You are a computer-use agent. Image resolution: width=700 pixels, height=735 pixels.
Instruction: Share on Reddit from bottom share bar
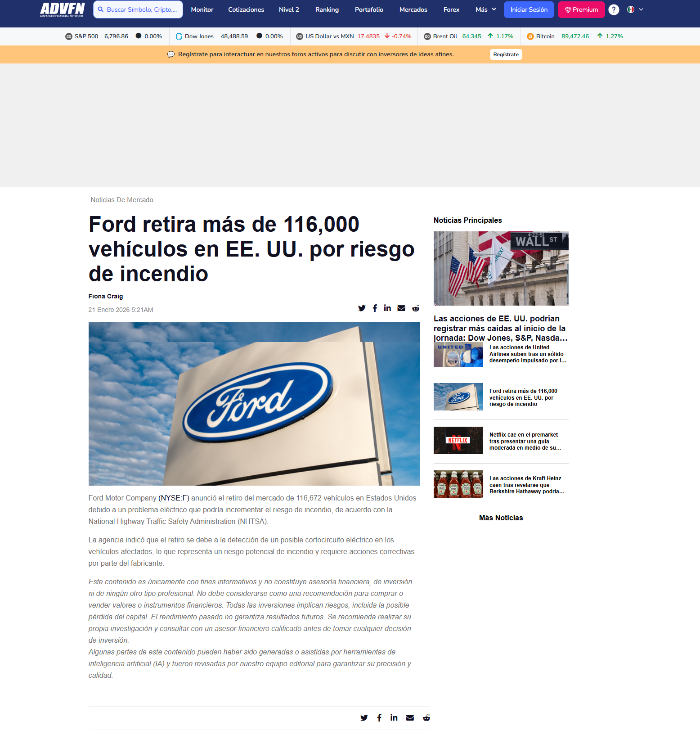426,718
